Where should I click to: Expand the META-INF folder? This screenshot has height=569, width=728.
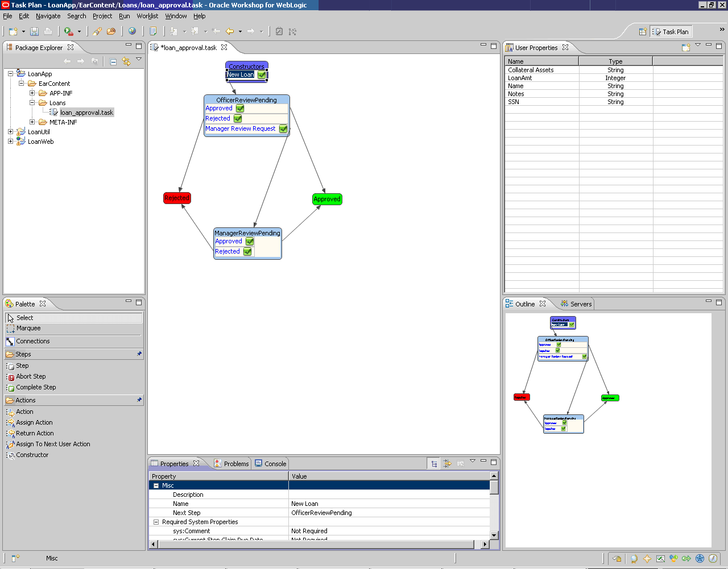(32, 122)
